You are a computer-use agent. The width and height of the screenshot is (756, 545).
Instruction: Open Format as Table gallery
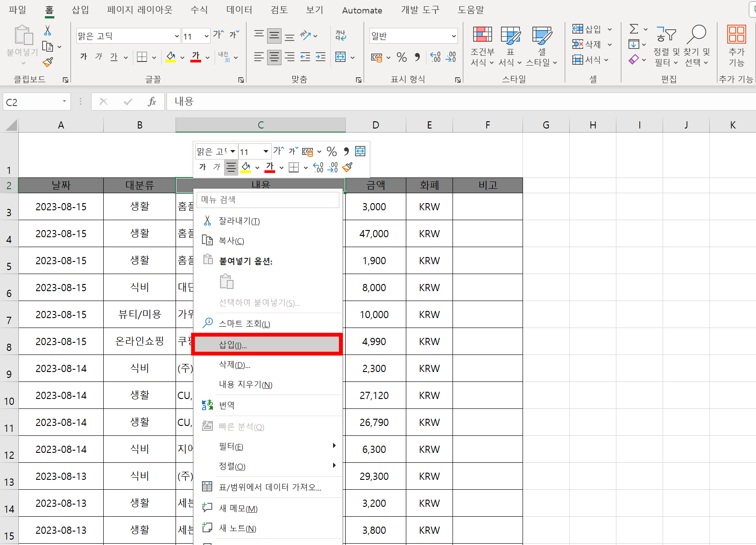pyautogui.click(x=510, y=46)
